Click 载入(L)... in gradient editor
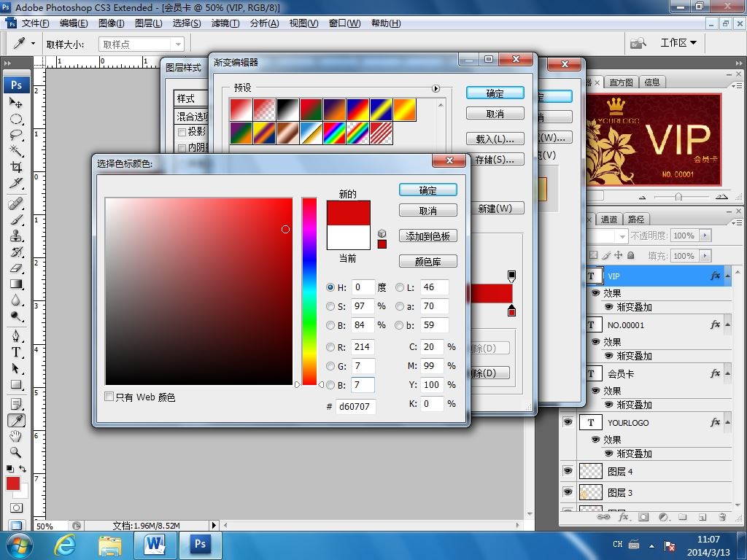The width and height of the screenshot is (747, 560). (x=495, y=139)
